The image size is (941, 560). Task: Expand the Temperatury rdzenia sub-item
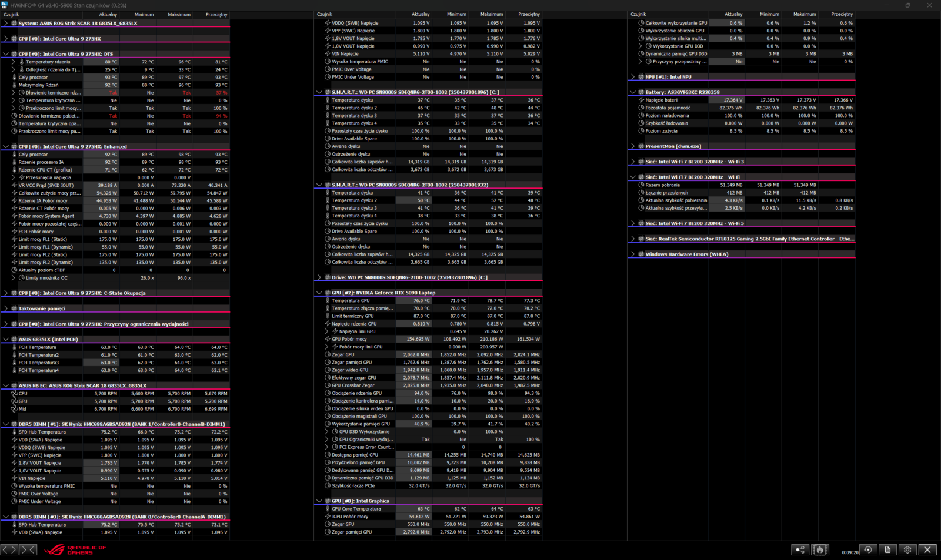[14, 62]
